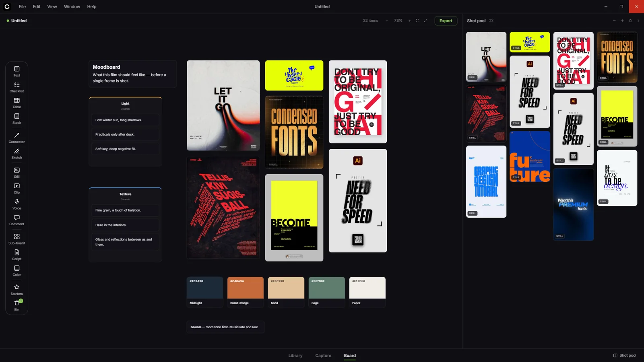Insert a Clip from the sidebar
Screen dimensions: 644x362
[x=17, y=188]
